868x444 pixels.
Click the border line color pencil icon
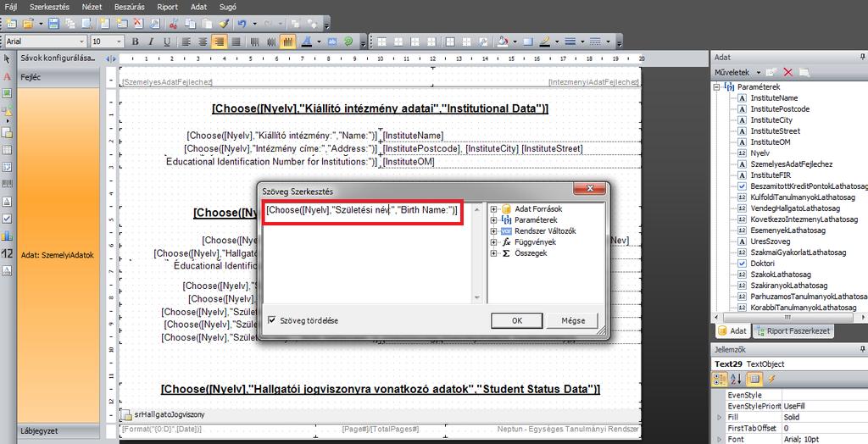coord(544,42)
